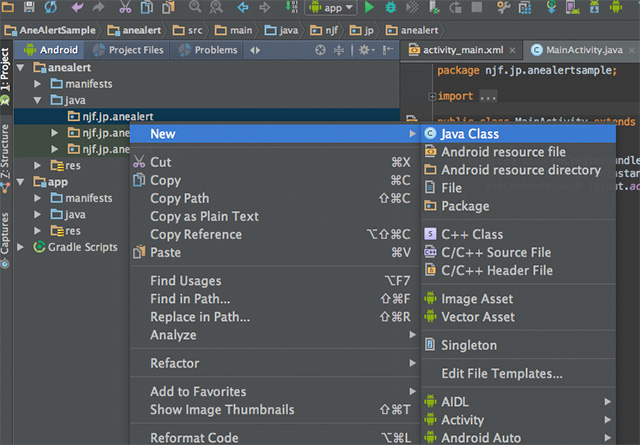Click the Cut scissors toolbar icon
Screen dimensions: 640x445
125,7
